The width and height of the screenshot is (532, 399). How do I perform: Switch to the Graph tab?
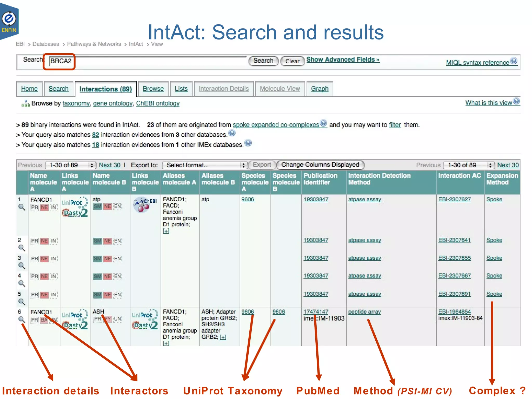(320, 89)
